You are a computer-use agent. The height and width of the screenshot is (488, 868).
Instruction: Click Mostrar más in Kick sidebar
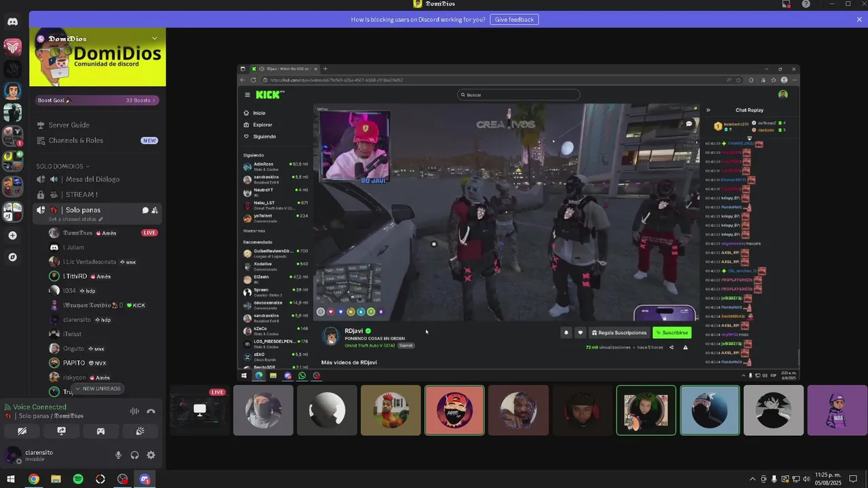tap(254, 231)
